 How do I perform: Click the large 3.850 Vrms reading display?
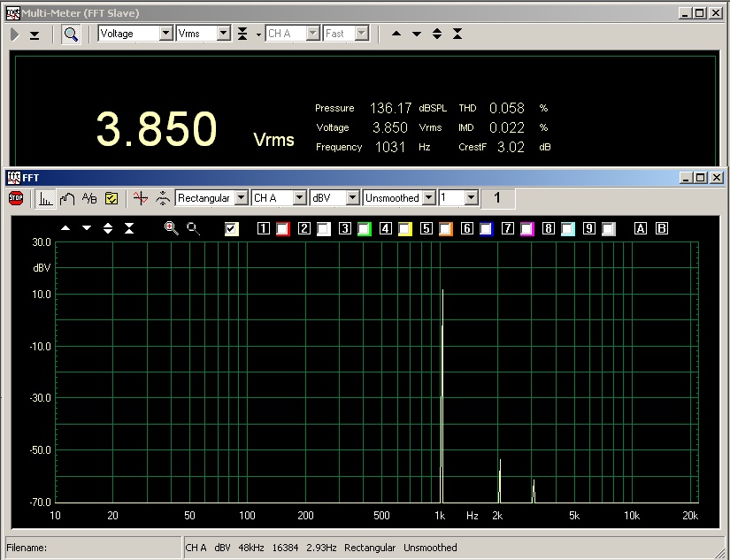[157, 129]
